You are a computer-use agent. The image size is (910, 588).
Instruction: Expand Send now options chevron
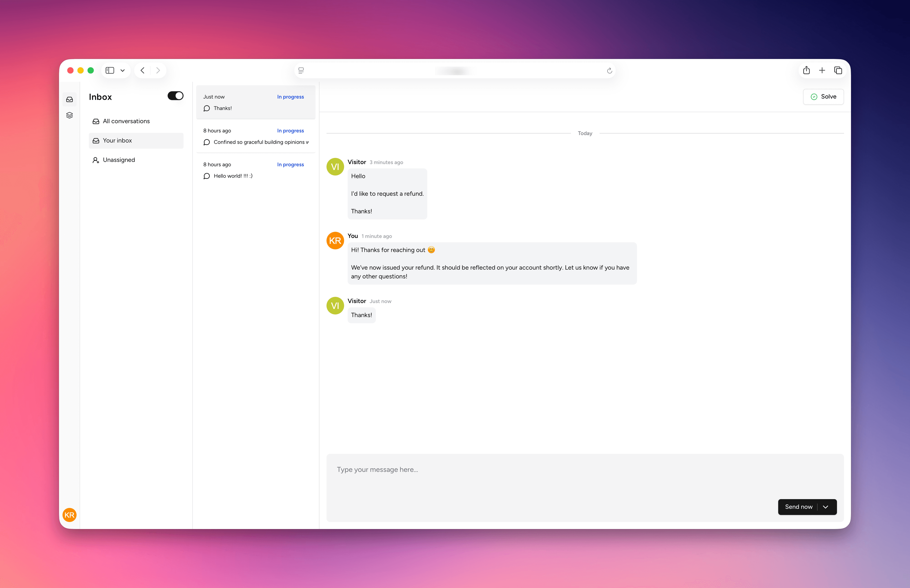(826, 507)
